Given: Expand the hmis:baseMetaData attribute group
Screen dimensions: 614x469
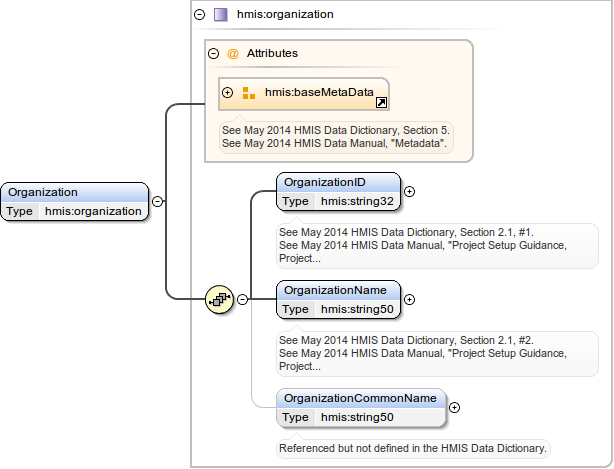Looking at the screenshot, I should [x=228, y=93].
